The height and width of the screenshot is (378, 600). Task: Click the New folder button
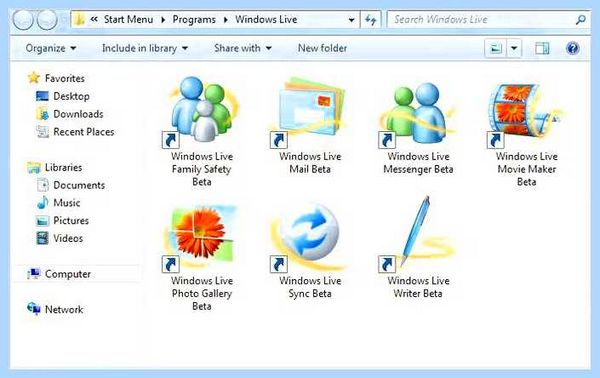click(x=322, y=48)
